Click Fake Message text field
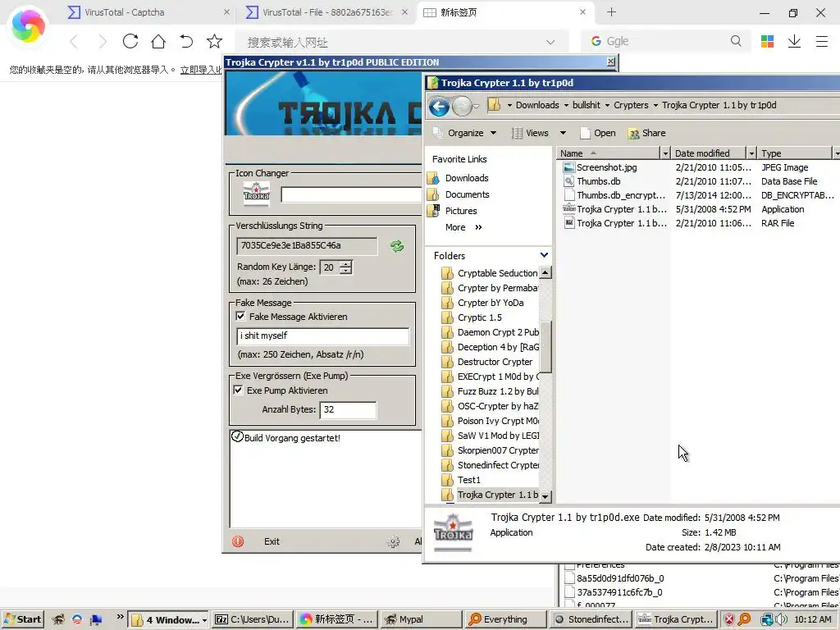This screenshot has height=630, width=840. tap(322, 336)
